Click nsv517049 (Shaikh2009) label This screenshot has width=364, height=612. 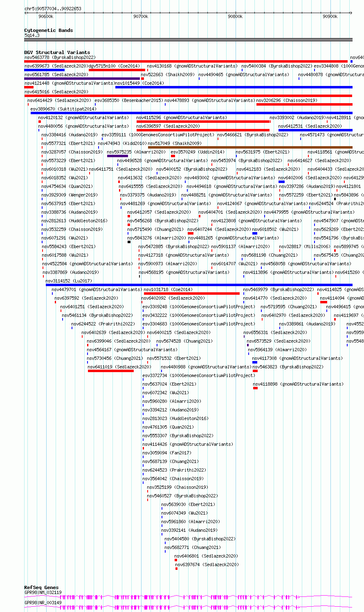(175, 144)
